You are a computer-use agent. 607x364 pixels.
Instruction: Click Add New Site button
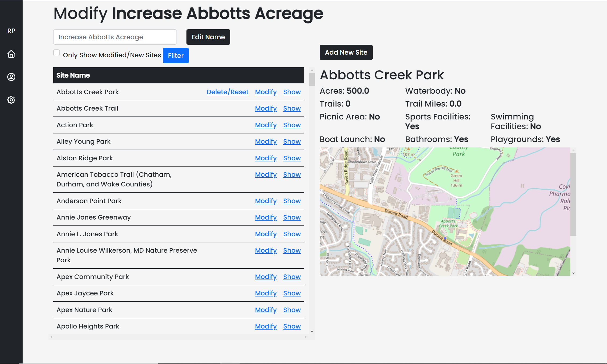coord(346,52)
